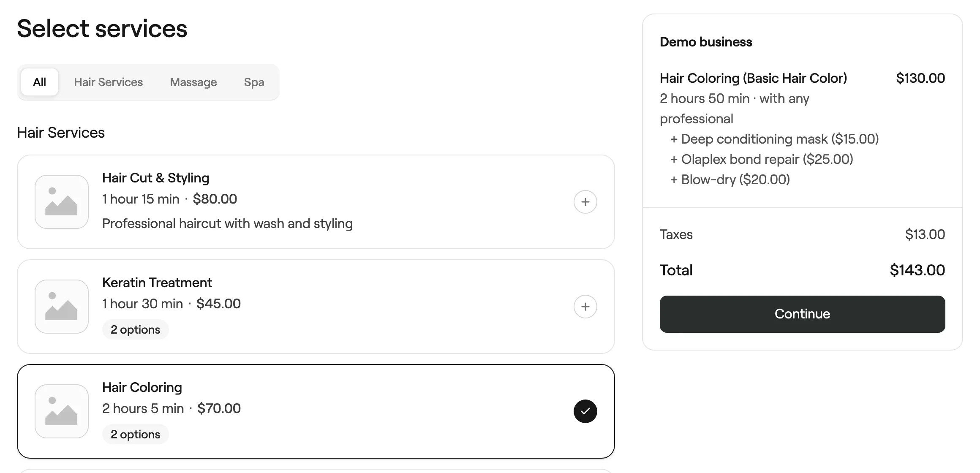Add Keratin Treatment with plus icon
This screenshot has width=980, height=473.
585,307
